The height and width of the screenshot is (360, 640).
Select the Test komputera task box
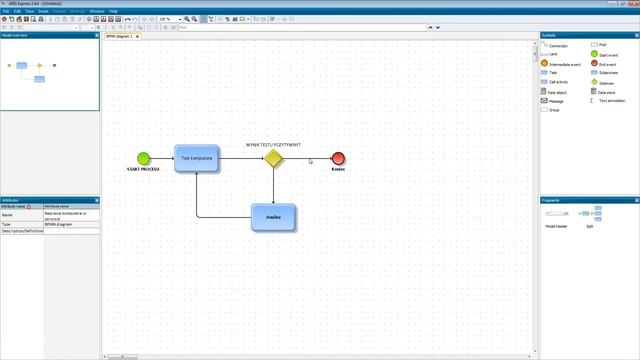click(x=197, y=158)
